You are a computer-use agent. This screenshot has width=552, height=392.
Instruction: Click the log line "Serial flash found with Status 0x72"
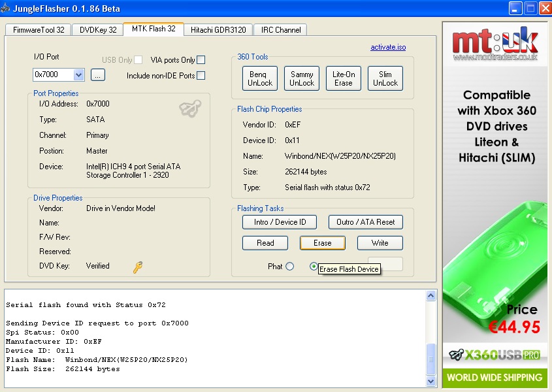[86, 305]
